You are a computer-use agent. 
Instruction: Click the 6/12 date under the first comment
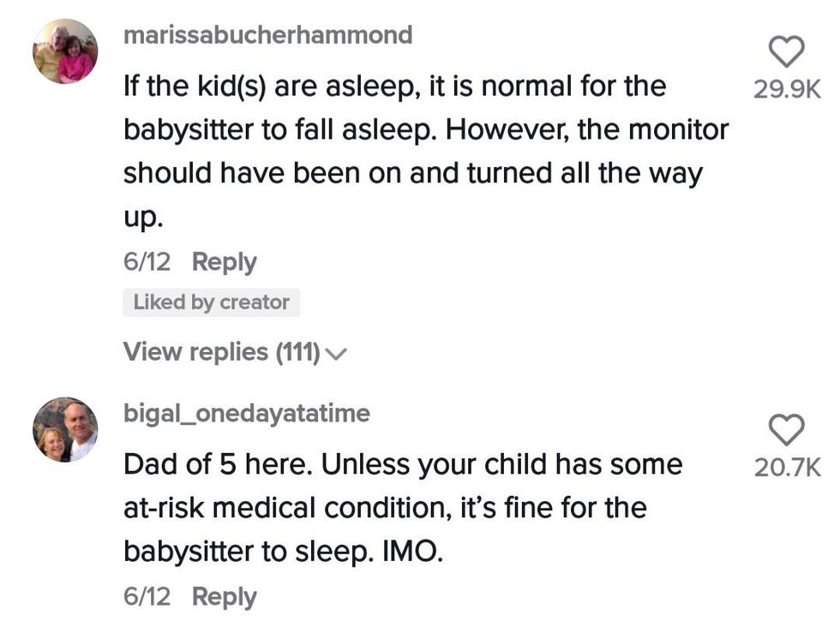tap(147, 262)
